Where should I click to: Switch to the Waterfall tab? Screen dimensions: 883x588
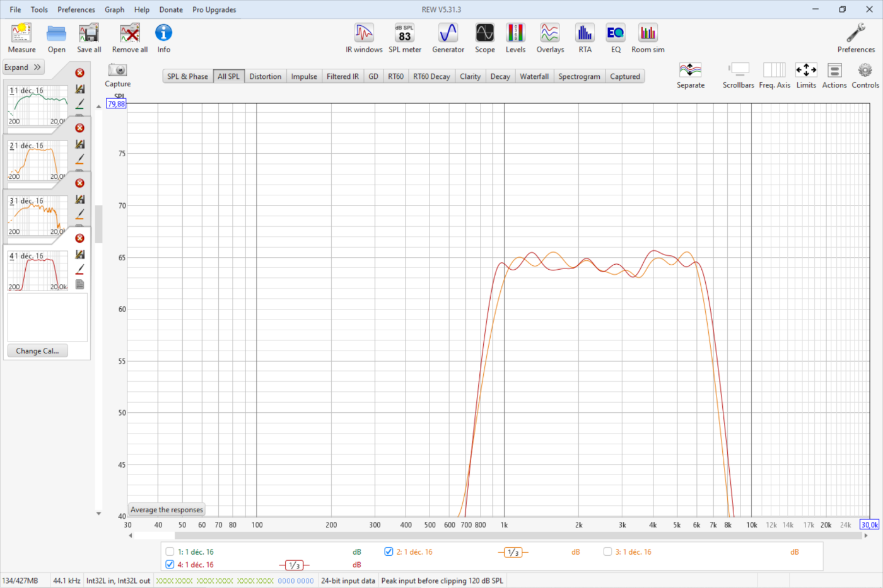point(534,76)
